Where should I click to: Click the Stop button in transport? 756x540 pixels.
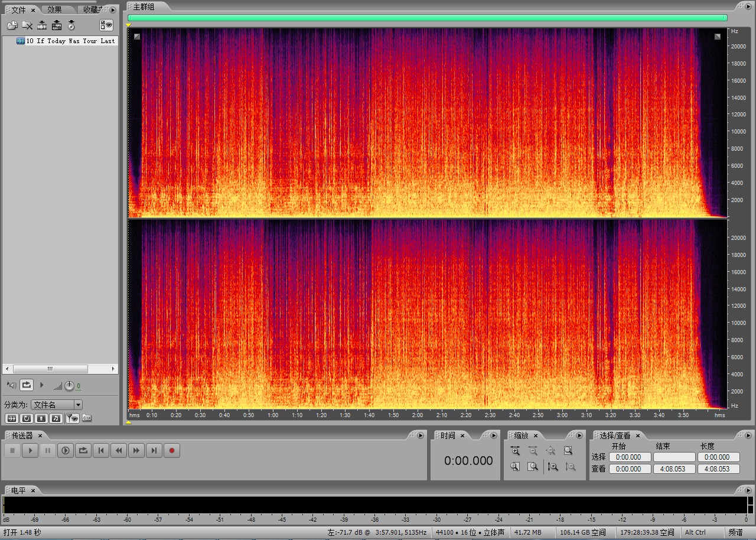pyautogui.click(x=12, y=451)
